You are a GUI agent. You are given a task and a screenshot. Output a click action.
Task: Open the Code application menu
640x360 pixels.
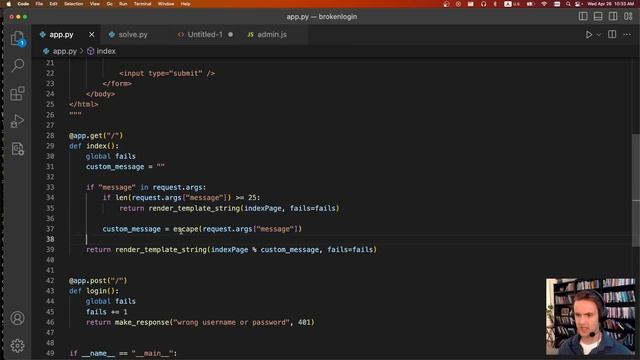(23, 4)
